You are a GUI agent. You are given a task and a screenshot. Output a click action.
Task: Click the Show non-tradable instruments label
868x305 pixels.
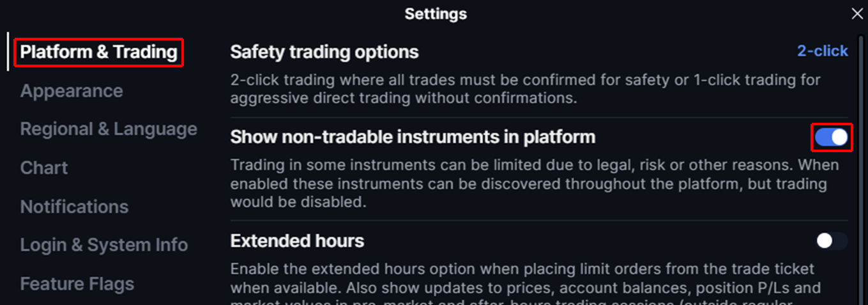point(413,137)
